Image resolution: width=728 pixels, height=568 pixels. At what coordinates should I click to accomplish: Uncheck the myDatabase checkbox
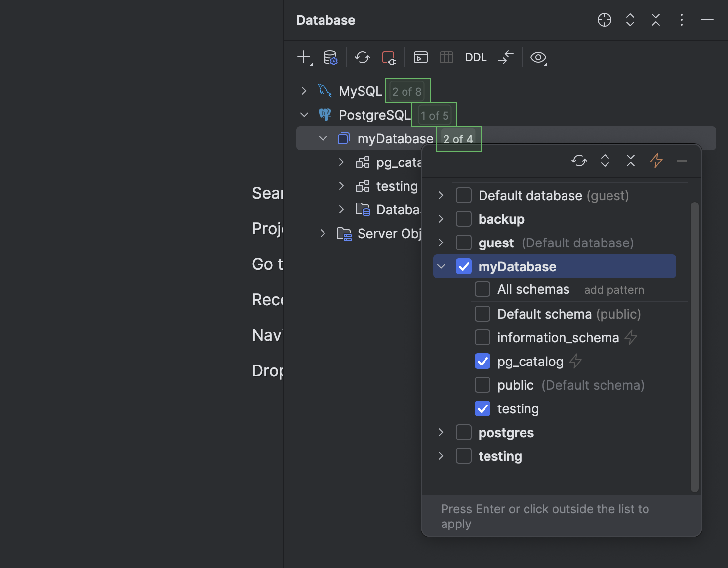tap(463, 266)
